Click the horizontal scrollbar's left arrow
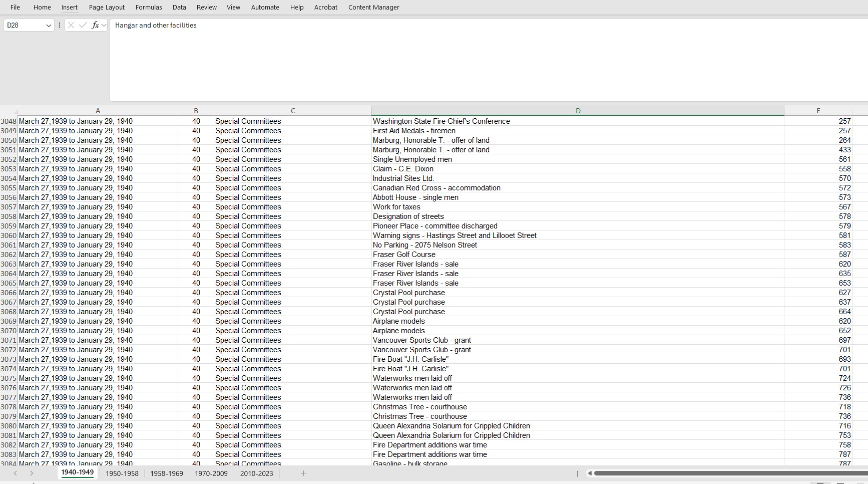The height and width of the screenshot is (484, 868). point(589,473)
